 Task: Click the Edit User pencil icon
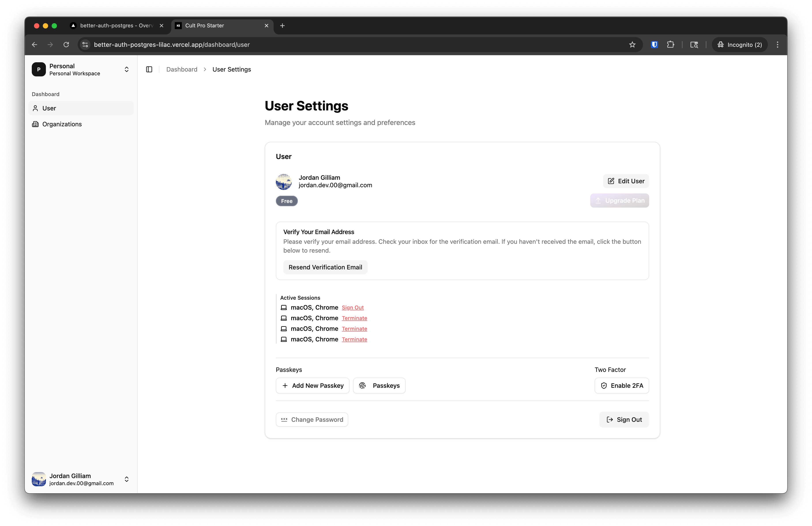coord(611,181)
